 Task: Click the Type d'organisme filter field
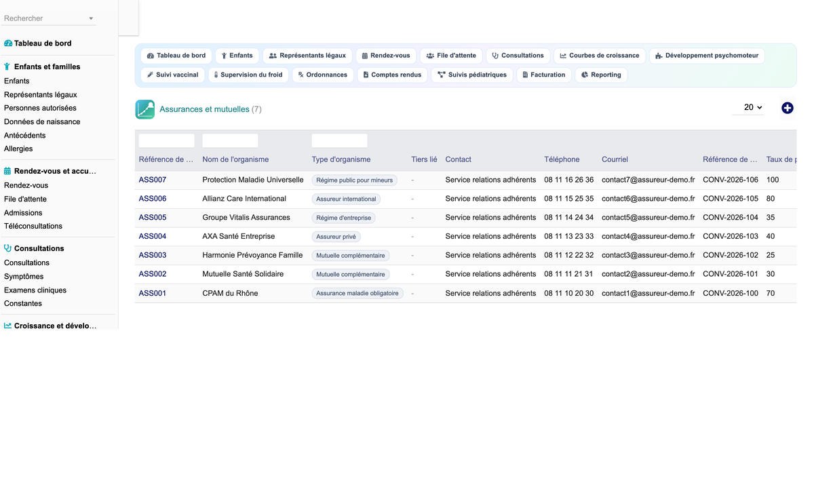click(x=339, y=140)
